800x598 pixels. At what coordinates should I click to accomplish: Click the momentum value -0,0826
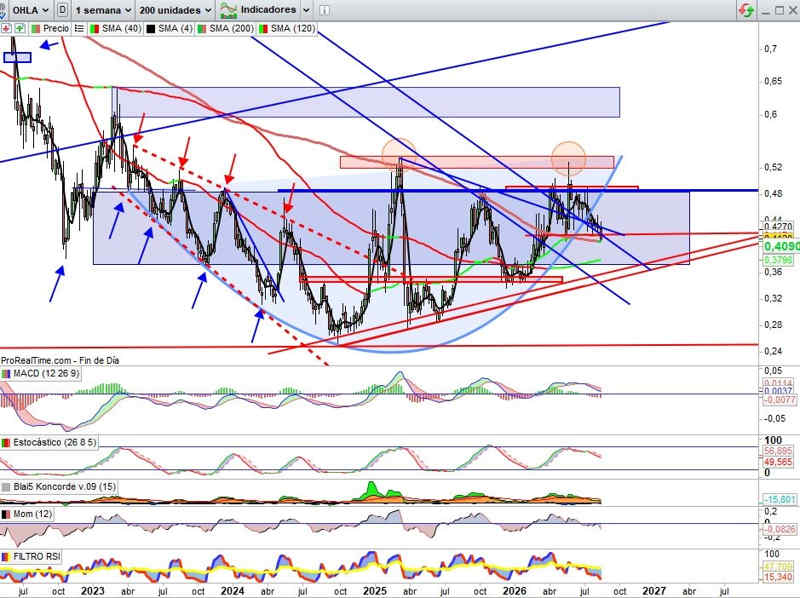(780, 530)
